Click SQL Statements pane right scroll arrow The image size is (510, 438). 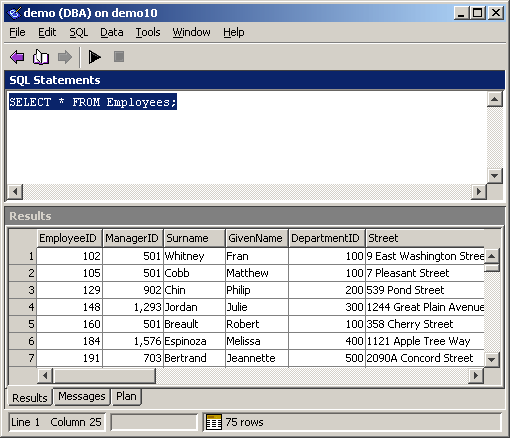(479, 191)
